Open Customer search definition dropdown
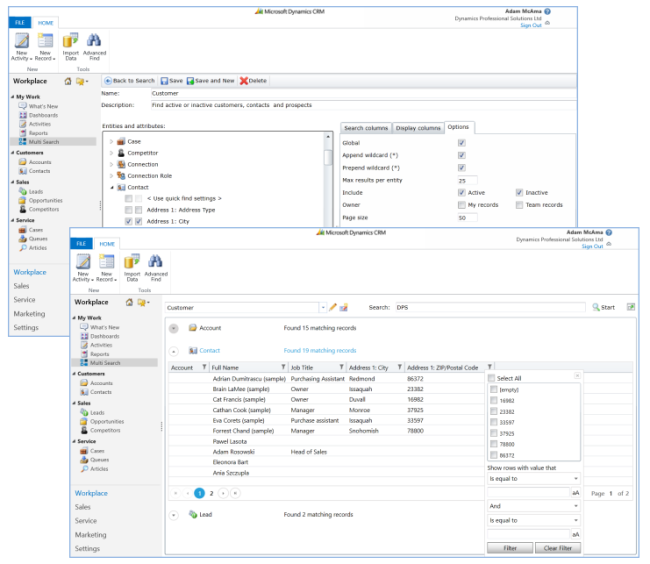650x564 pixels. point(323,307)
